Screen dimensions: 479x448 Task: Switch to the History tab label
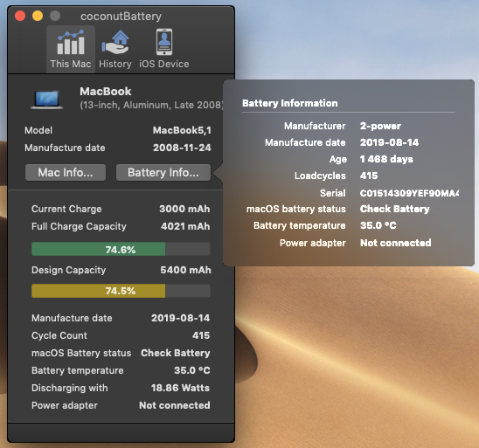[115, 64]
